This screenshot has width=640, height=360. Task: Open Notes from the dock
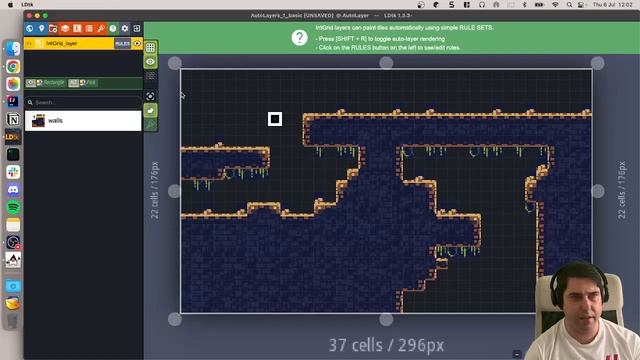click(x=13, y=225)
